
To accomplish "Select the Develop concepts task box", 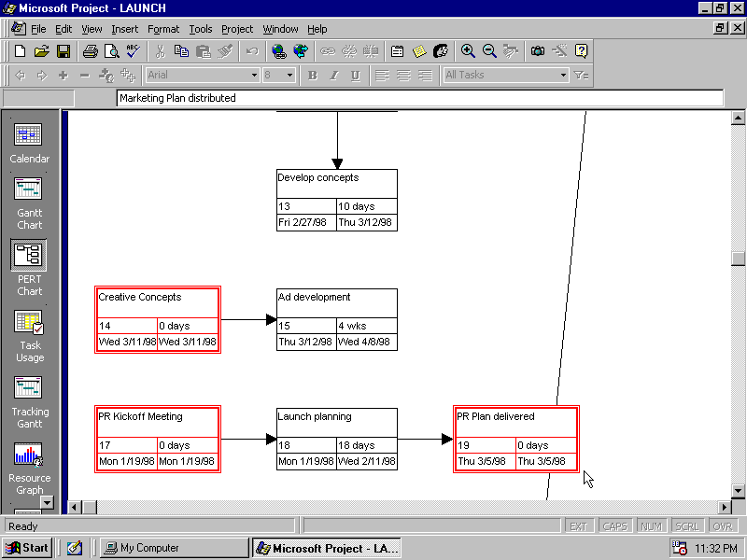I will point(337,201).
